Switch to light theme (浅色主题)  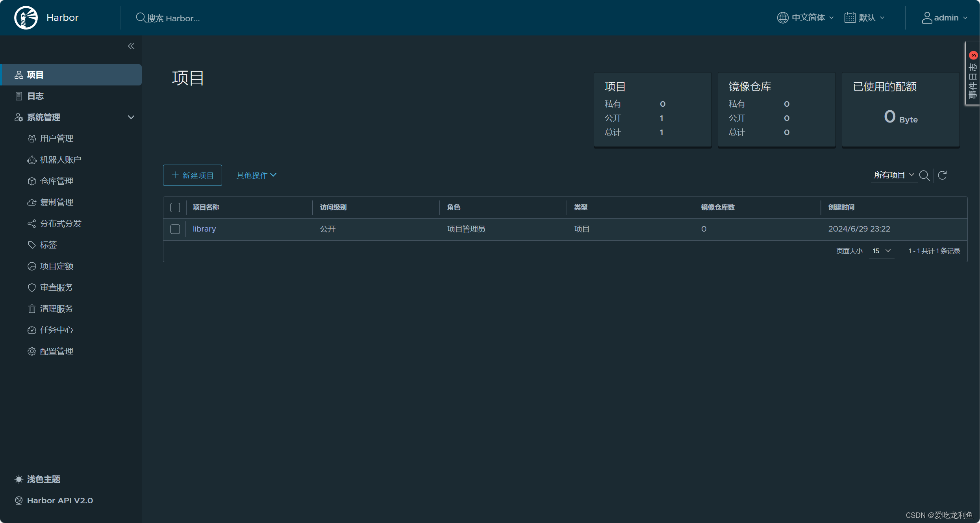[38, 479]
